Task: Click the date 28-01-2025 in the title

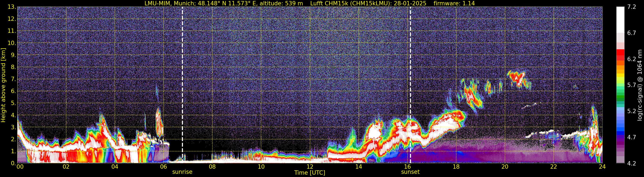Action: [410, 3]
